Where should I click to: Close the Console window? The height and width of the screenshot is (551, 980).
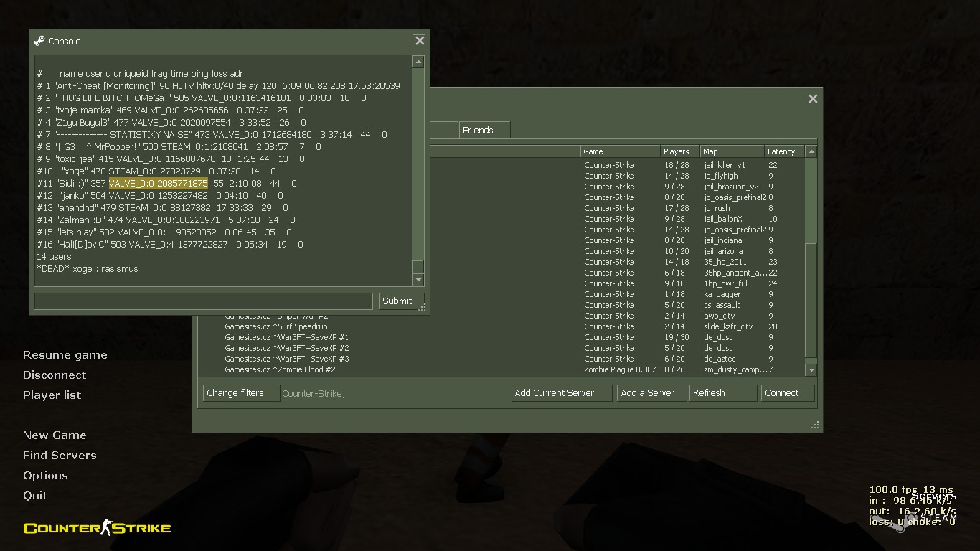tap(420, 41)
